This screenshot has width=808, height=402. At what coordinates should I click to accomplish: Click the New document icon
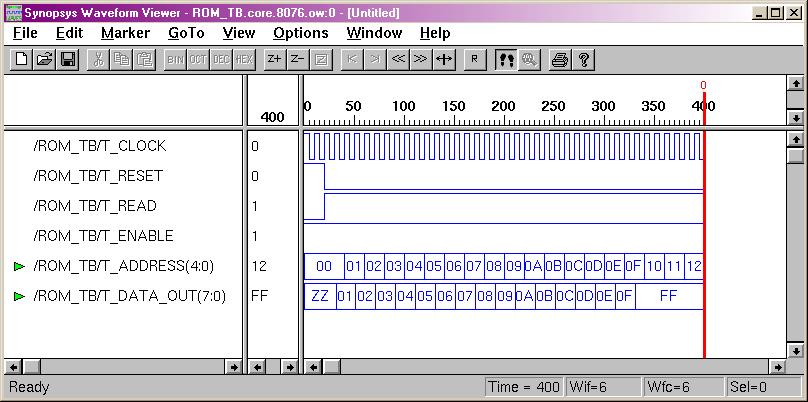coord(21,59)
